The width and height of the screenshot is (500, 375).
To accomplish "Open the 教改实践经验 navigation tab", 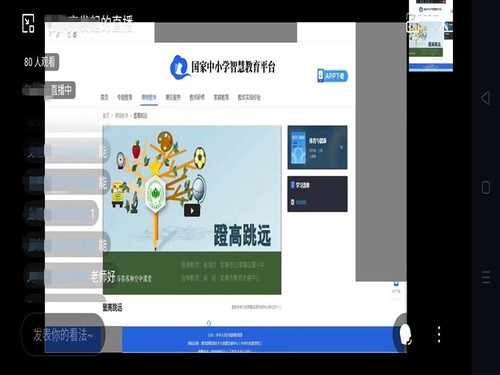I will (x=249, y=97).
